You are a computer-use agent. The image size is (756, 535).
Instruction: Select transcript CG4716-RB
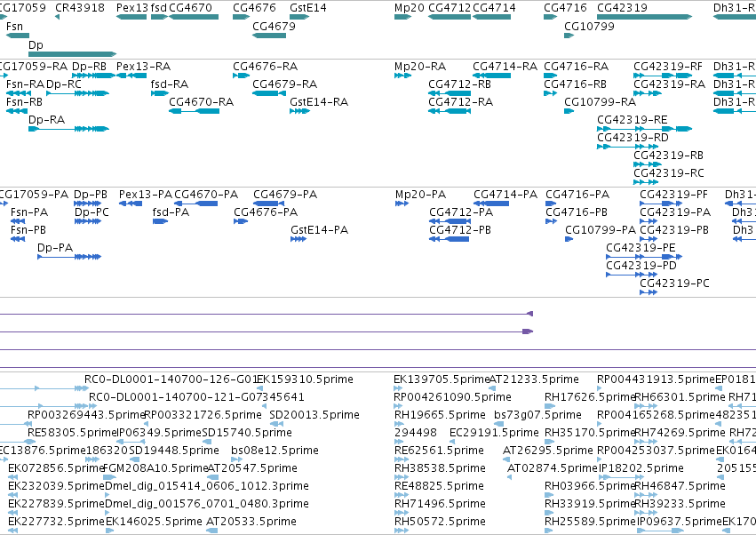[550, 93]
